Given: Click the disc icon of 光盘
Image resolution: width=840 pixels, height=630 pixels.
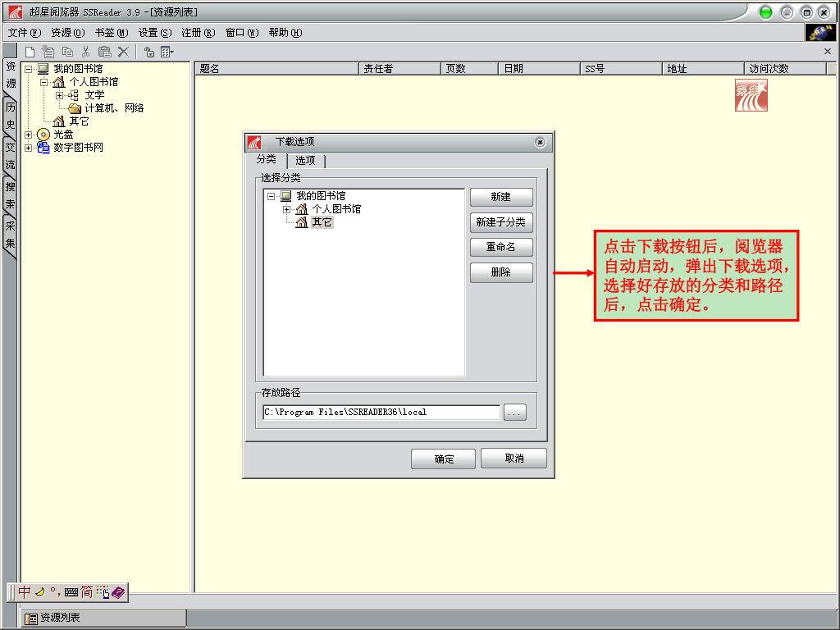Looking at the screenshot, I should [43, 135].
